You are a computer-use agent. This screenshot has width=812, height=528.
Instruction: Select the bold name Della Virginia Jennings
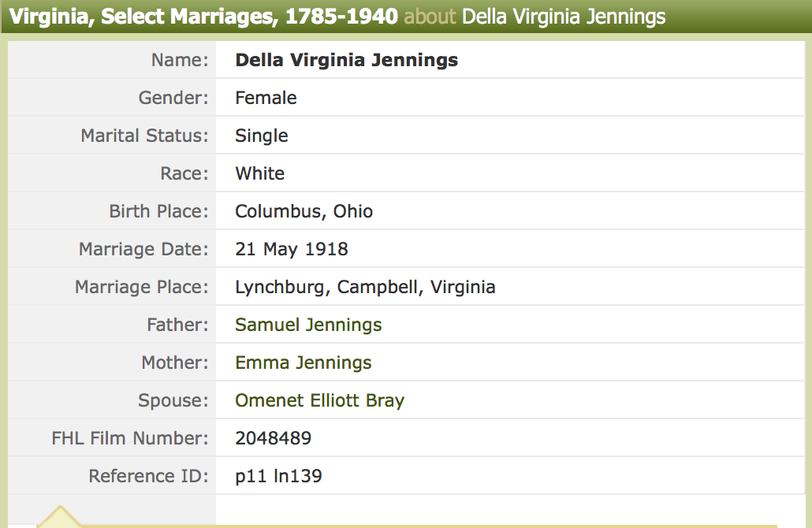[x=346, y=60]
